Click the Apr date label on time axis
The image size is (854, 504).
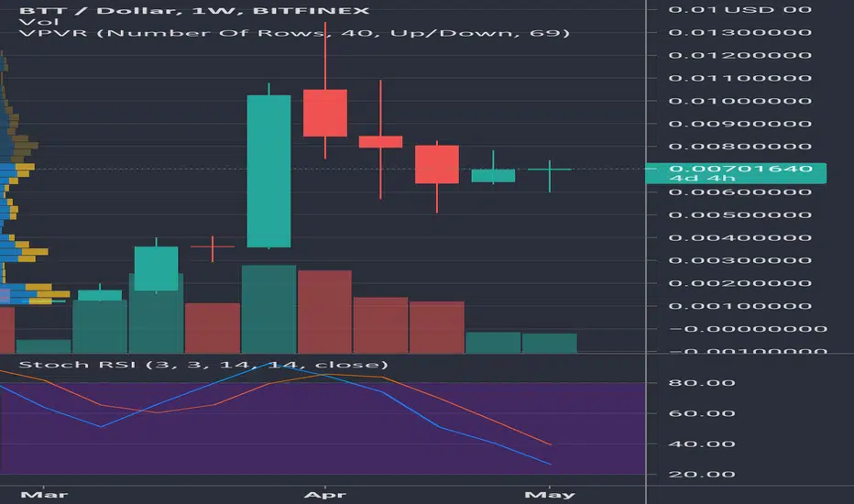coord(324,495)
